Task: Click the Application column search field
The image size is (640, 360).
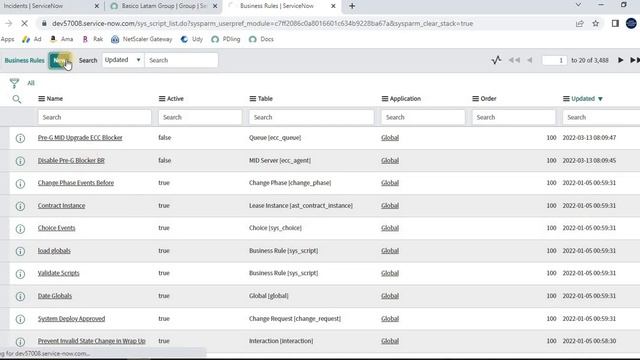Action: (423, 117)
